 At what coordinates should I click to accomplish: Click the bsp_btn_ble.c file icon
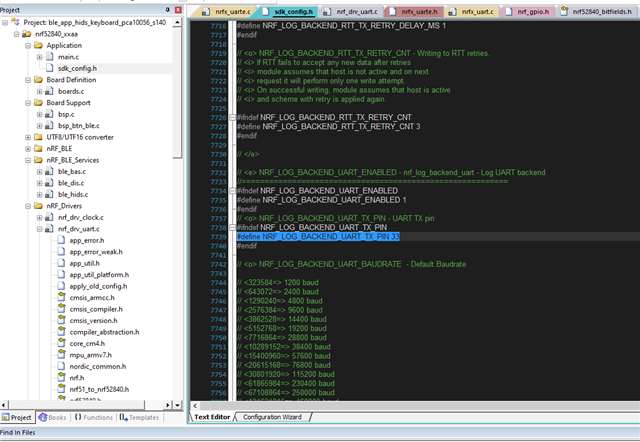[x=49, y=126]
